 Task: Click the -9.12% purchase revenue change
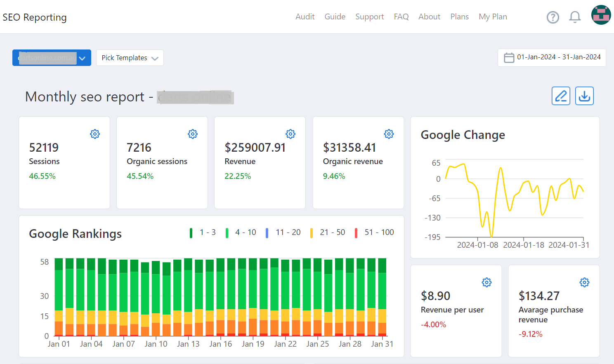[x=531, y=334]
